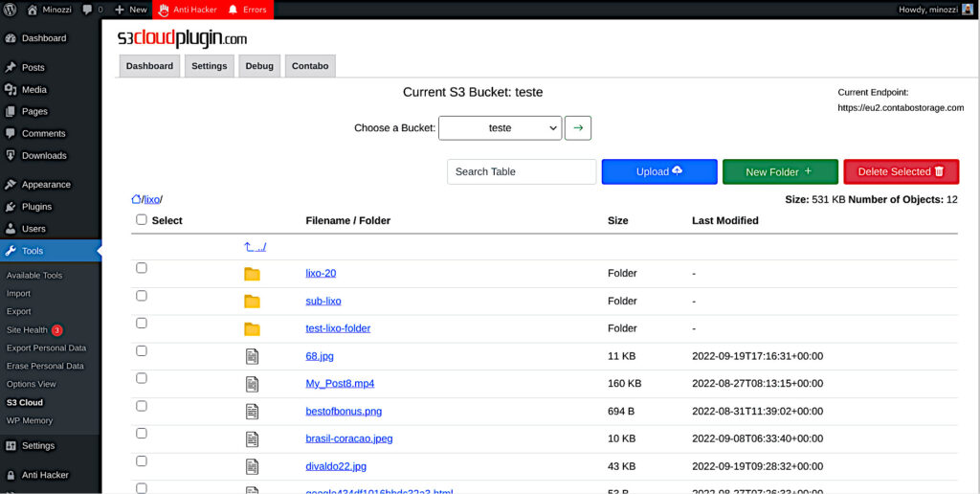Click the bucket root home icon in breadcrumb
This screenshot has height=494, width=980.
click(136, 199)
